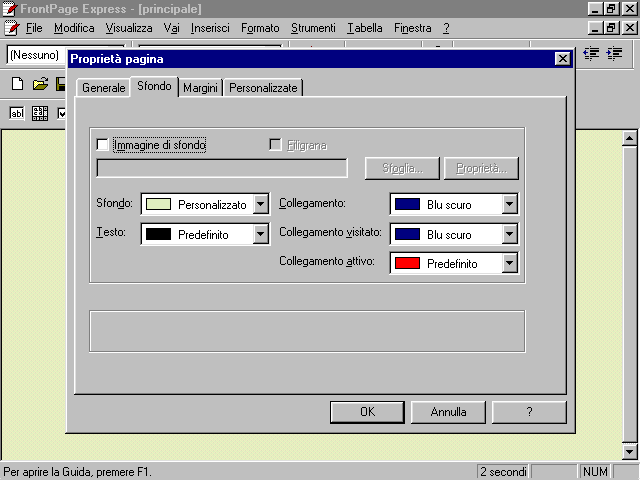Image resolution: width=640 pixels, height=480 pixels.
Task: Confirm with the OK button
Action: [x=367, y=412]
